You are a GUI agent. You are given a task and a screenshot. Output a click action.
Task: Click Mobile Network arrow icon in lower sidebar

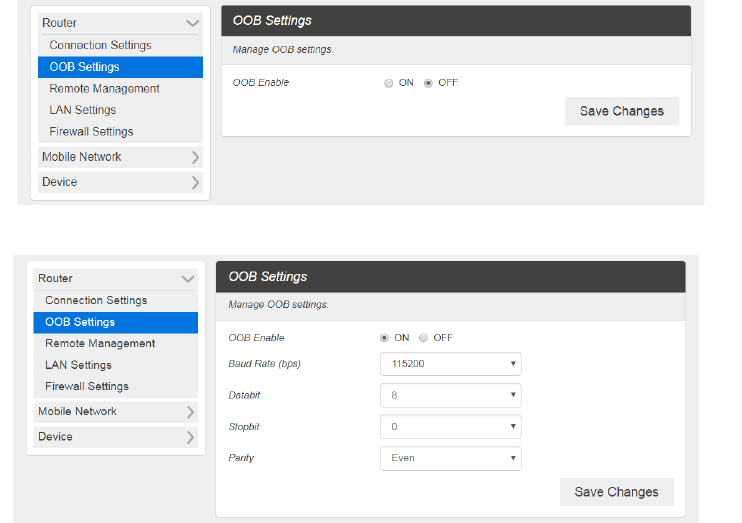tap(190, 412)
